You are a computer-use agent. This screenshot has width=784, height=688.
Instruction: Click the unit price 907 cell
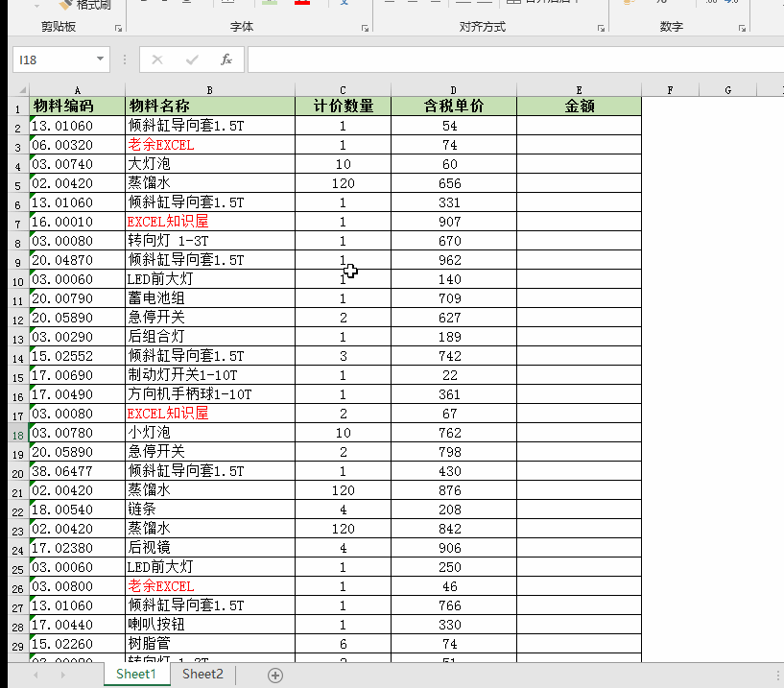click(x=454, y=222)
